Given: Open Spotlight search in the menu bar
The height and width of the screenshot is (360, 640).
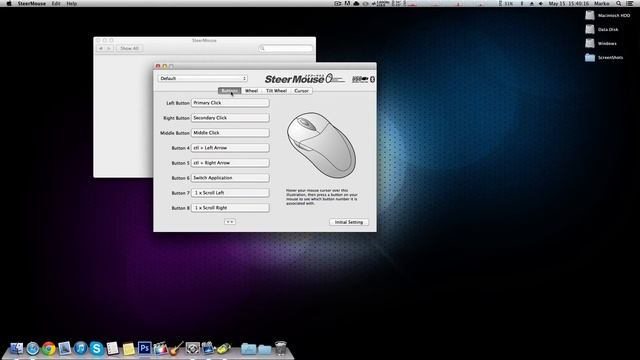Looking at the screenshot, I should [x=619, y=3].
